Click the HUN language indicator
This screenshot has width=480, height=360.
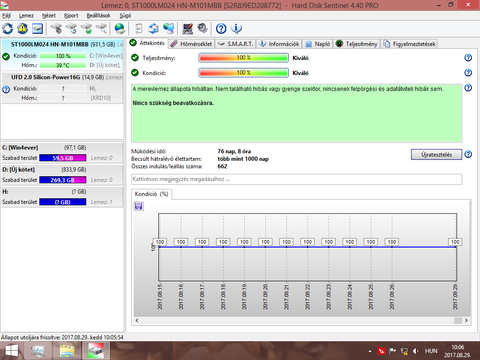[431, 351]
